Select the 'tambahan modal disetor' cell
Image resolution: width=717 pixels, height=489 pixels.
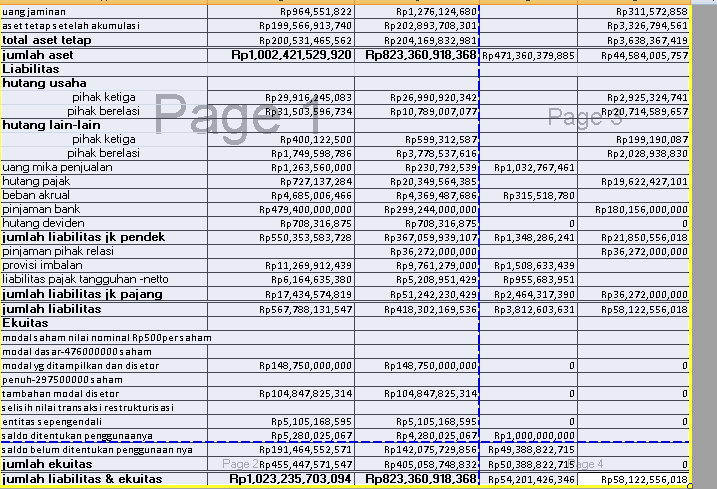(x=104, y=394)
